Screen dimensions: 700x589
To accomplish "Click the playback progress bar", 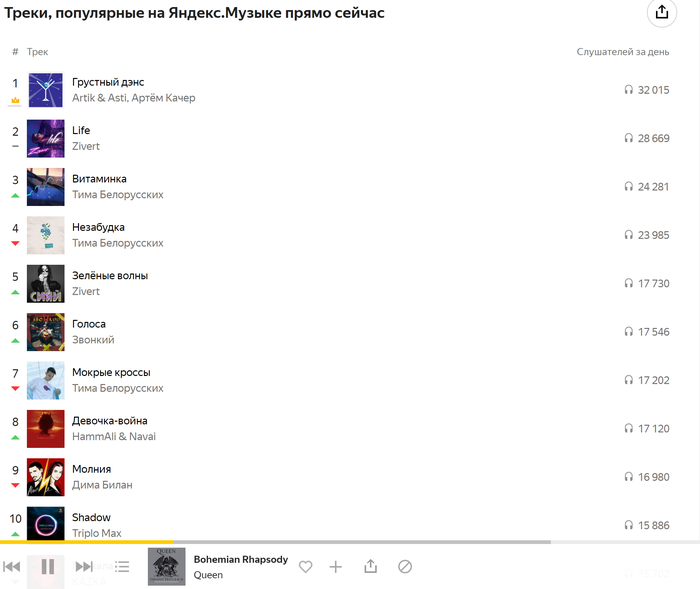I will [x=350, y=542].
